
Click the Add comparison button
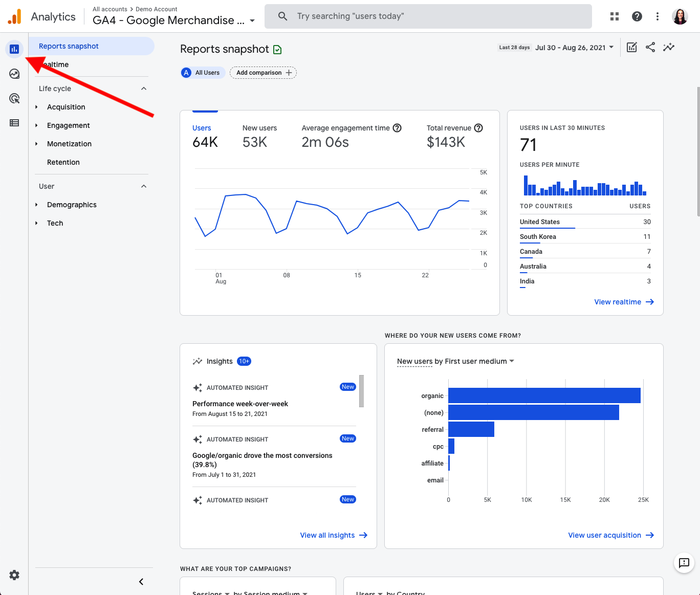(x=263, y=73)
